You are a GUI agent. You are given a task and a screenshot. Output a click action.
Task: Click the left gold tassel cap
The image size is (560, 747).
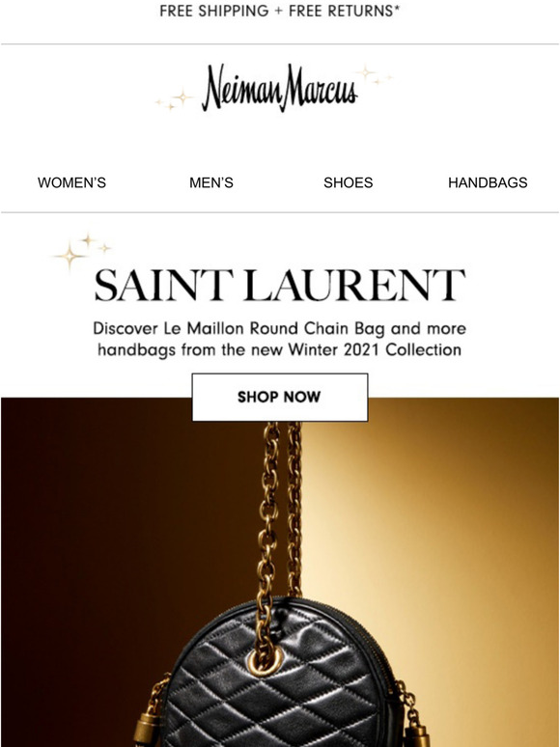[x=148, y=729]
